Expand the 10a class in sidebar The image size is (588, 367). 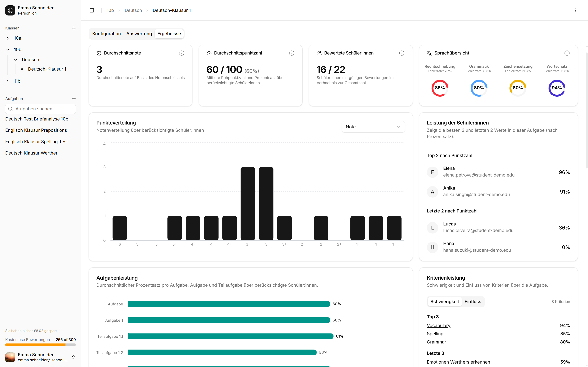7,38
